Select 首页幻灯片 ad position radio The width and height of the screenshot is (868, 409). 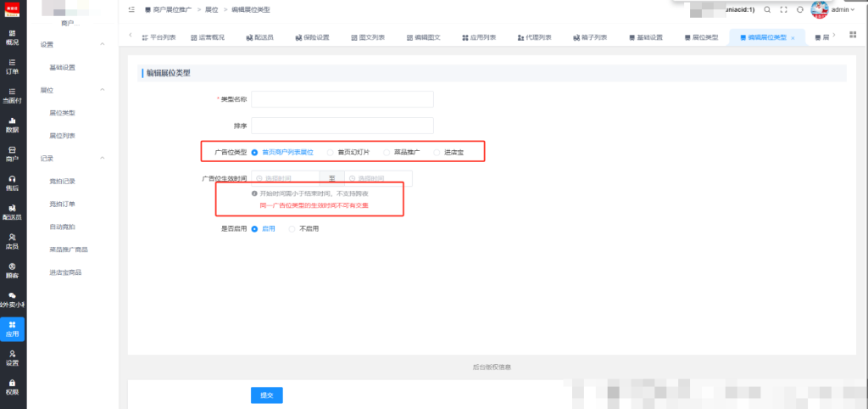point(348,152)
